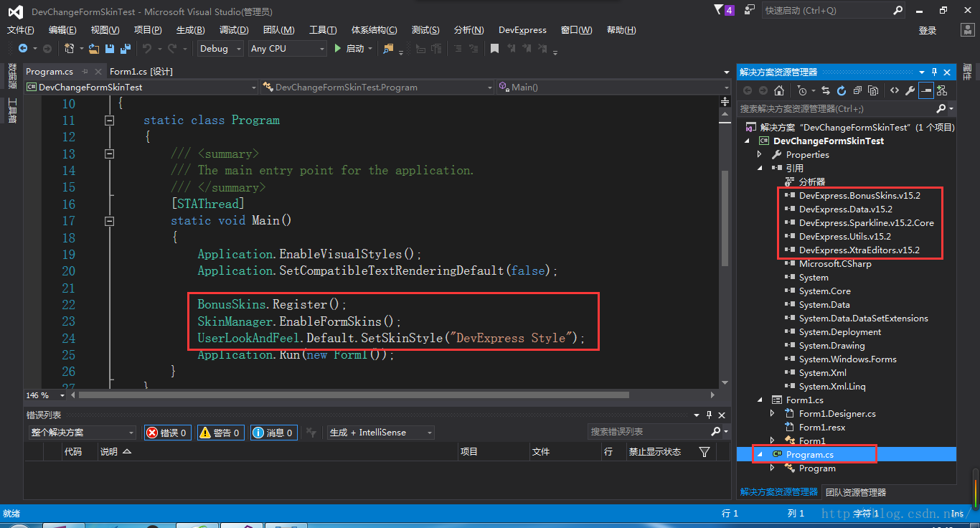Screen dimensions: 980x528
Task: Click the magnifier in Solution Explorer search
Action: [941, 109]
